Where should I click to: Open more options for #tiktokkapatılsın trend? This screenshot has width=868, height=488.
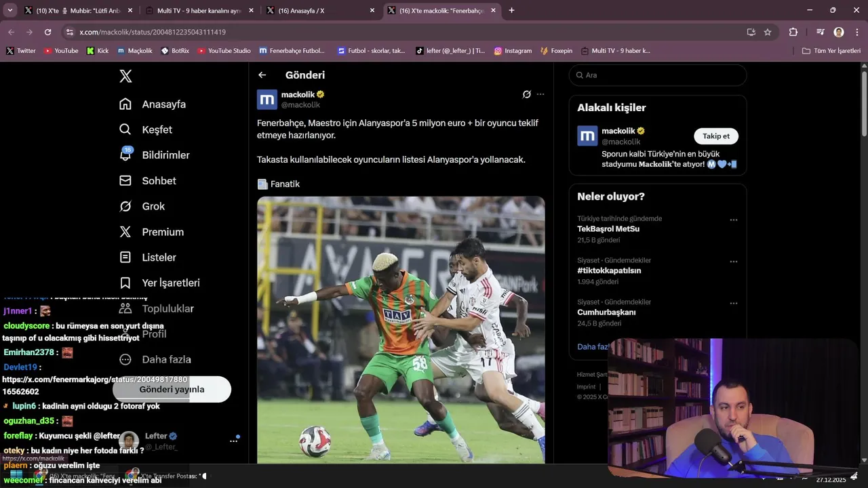[x=733, y=262]
